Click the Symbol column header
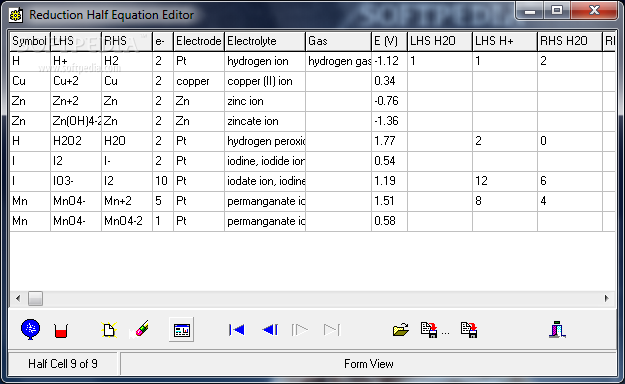The height and width of the screenshot is (384, 625). click(x=30, y=41)
